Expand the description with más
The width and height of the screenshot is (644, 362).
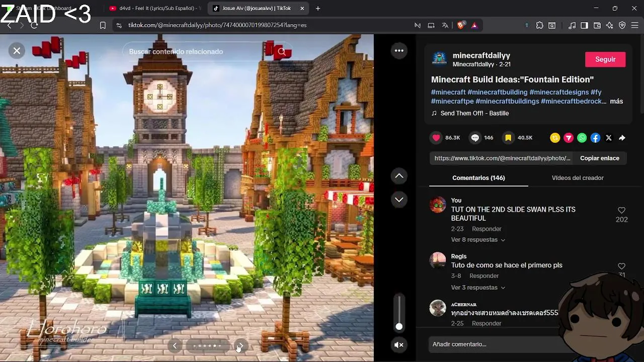(616, 102)
